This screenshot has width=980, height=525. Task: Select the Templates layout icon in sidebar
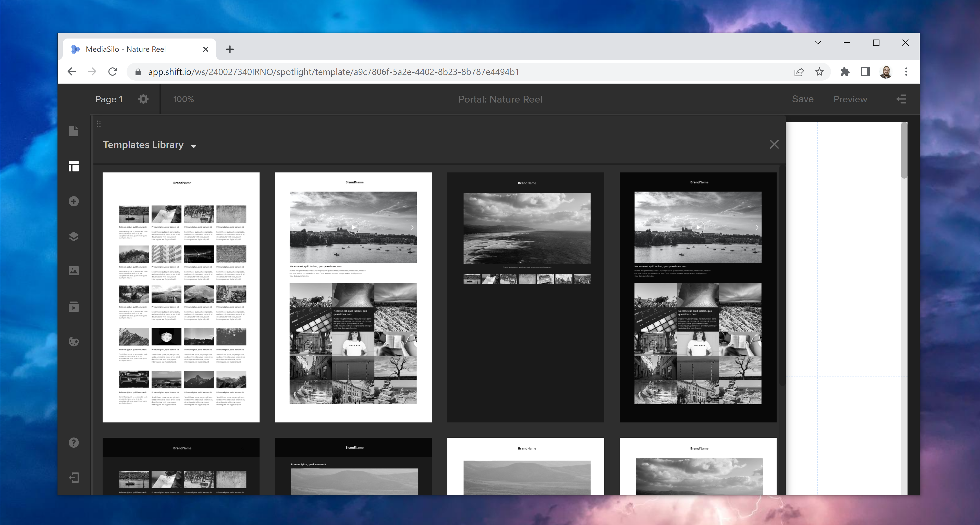pos(74,166)
